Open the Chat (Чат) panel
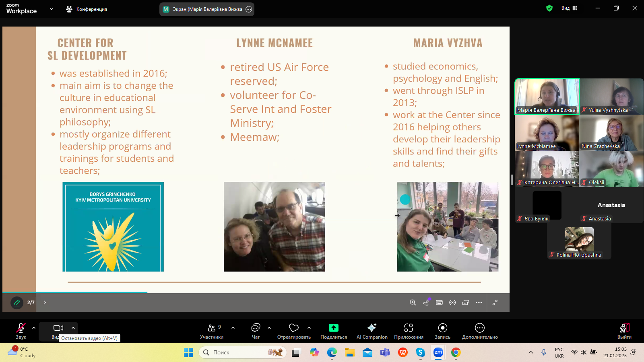644x362 pixels. [256, 331]
